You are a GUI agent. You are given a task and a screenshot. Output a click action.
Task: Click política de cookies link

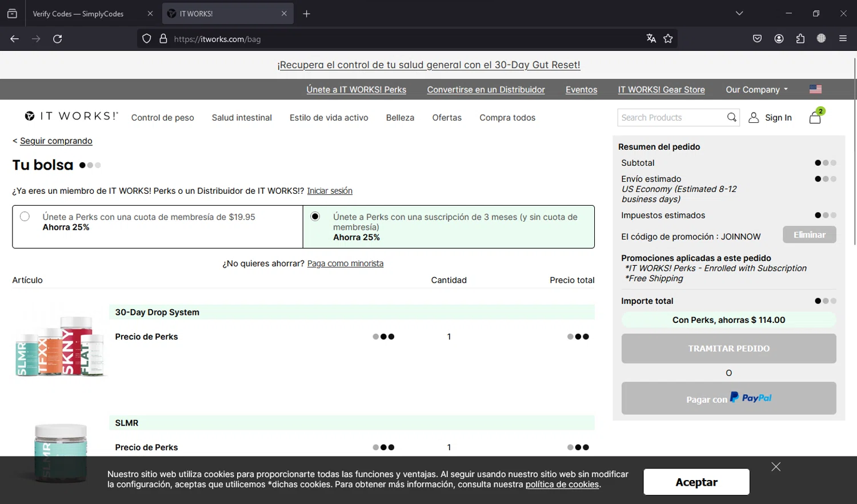pos(562,485)
